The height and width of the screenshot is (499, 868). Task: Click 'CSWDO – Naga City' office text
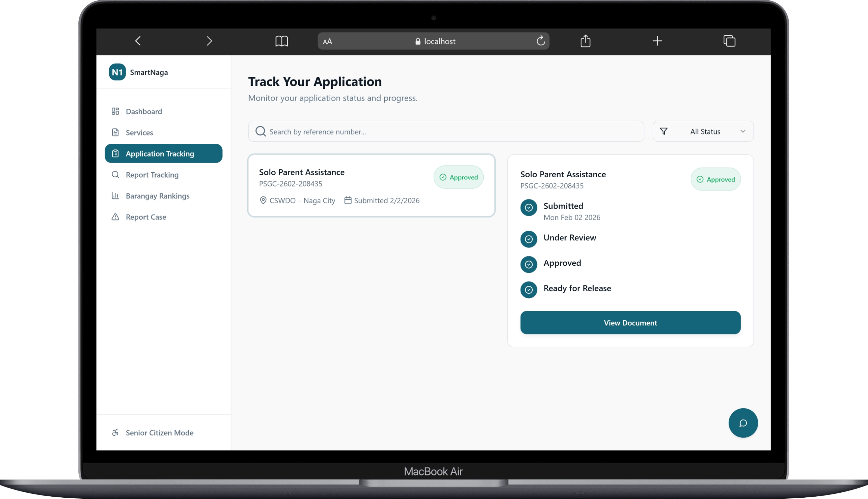click(302, 200)
